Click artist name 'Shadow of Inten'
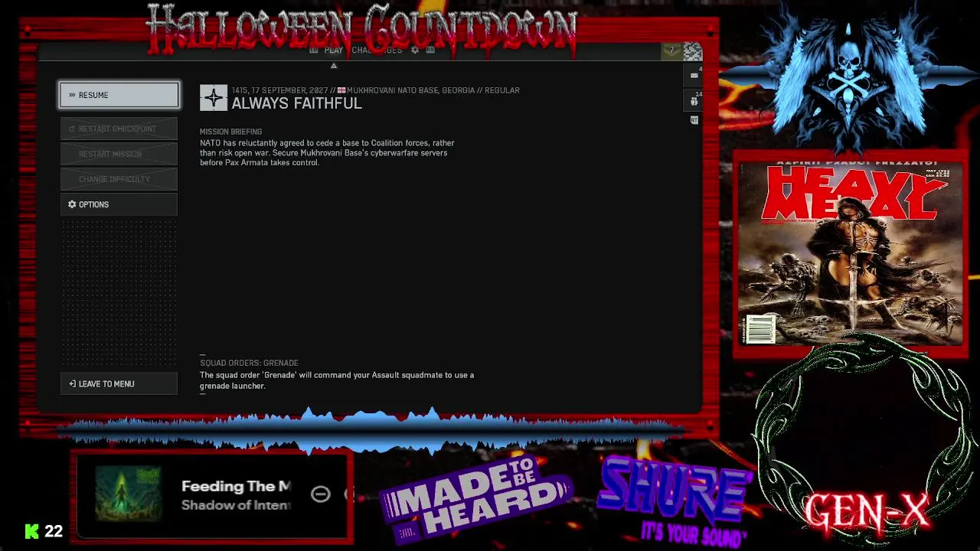Viewport: 980px width, 551px height. pyautogui.click(x=236, y=505)
